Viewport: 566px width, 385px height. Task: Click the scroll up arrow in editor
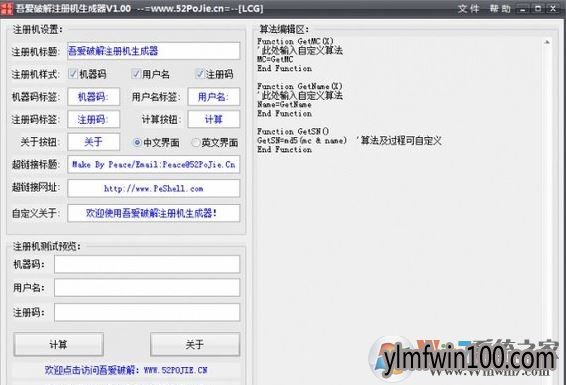pyautogui.click(x=547, y=42)
